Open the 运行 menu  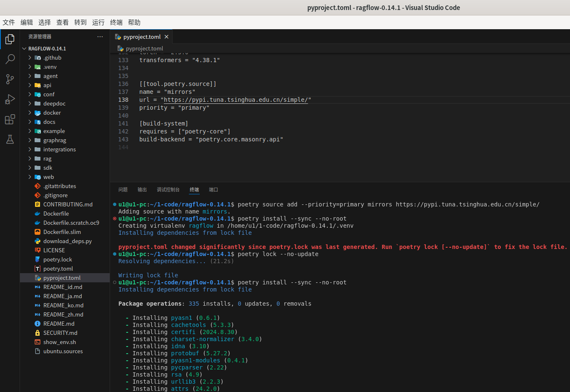click(98, 23)
